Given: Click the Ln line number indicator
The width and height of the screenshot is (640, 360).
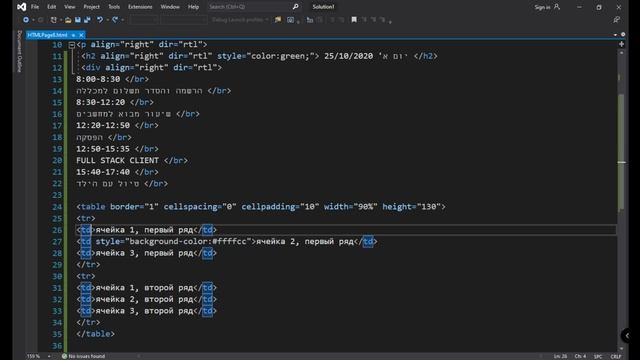Looking at the screenshot, I should click(x=560, y=356).
